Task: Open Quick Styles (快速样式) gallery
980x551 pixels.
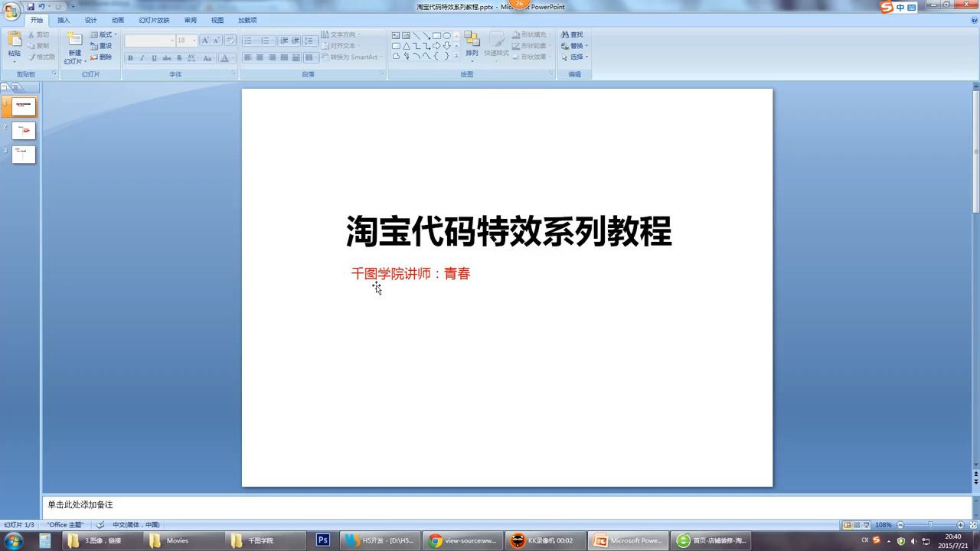Action: (x=496, y=46)
